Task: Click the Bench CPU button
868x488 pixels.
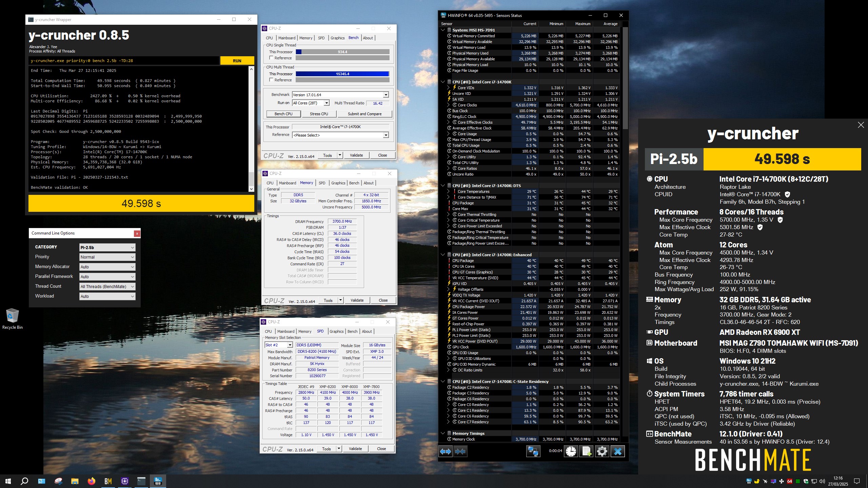Action: (283, 114)
